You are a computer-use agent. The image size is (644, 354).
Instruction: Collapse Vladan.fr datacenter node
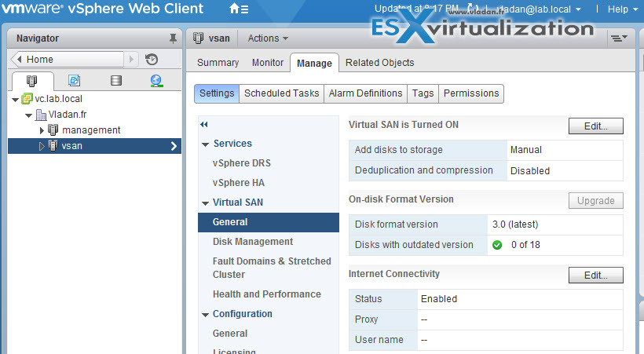tap(29, 115)
